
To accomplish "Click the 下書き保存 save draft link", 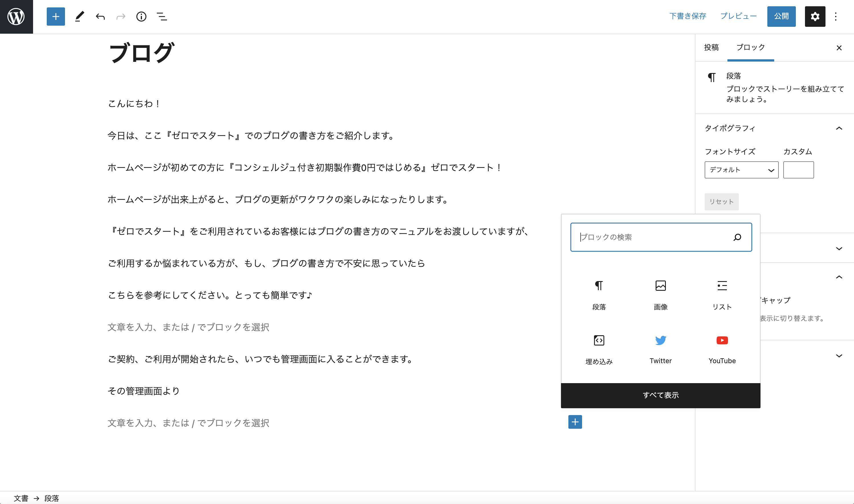I will pyautogui.click(x=688, y=16).
